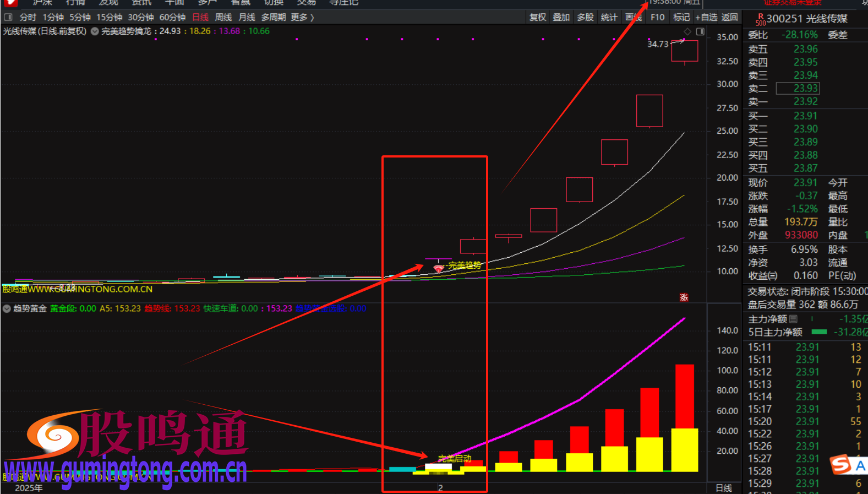Click the 完美趋势 signal marker icon
The height and width of the screenshot is (494, 868).
pos(438,269)
